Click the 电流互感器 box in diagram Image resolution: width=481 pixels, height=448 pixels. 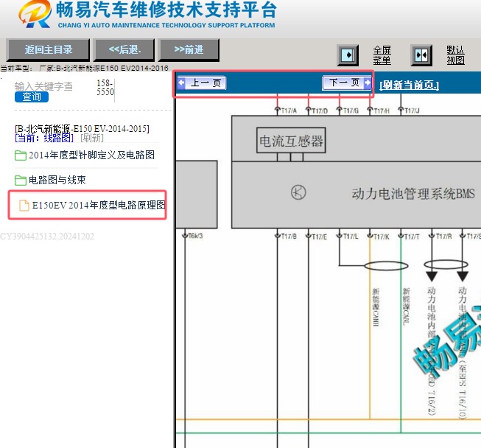click(x=291, y=141)
